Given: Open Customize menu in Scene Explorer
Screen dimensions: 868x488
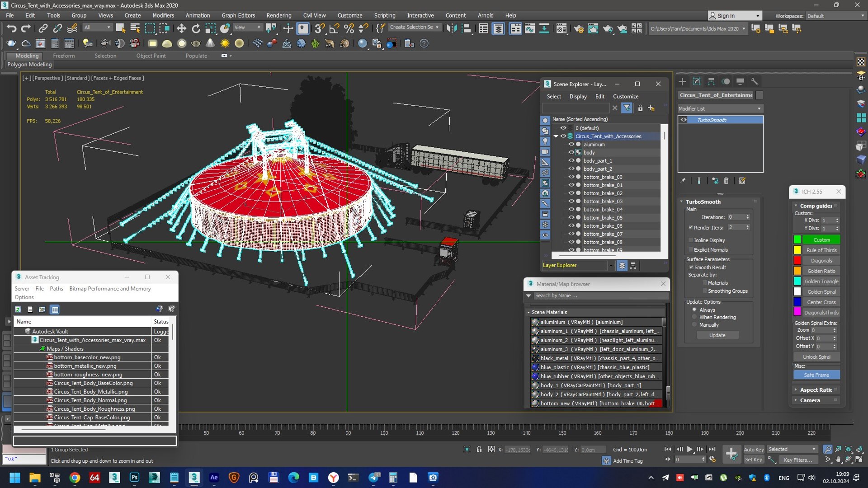Looking at the screenshot, I should tap(626, 96).
